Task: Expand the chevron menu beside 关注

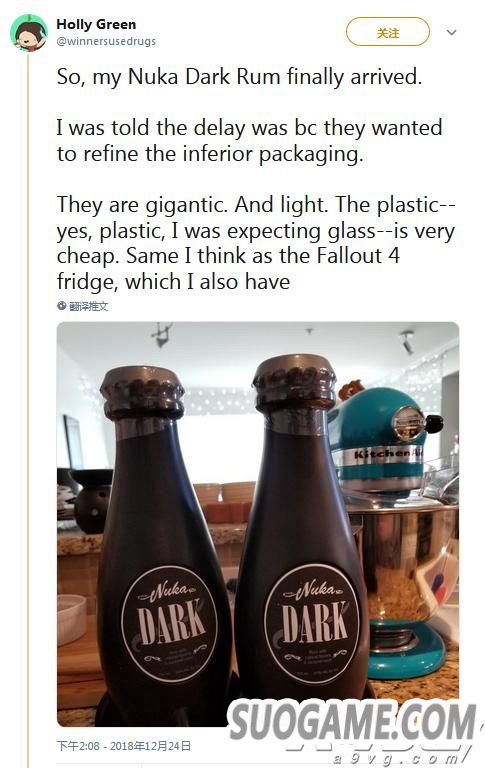Action: (451, 32)
